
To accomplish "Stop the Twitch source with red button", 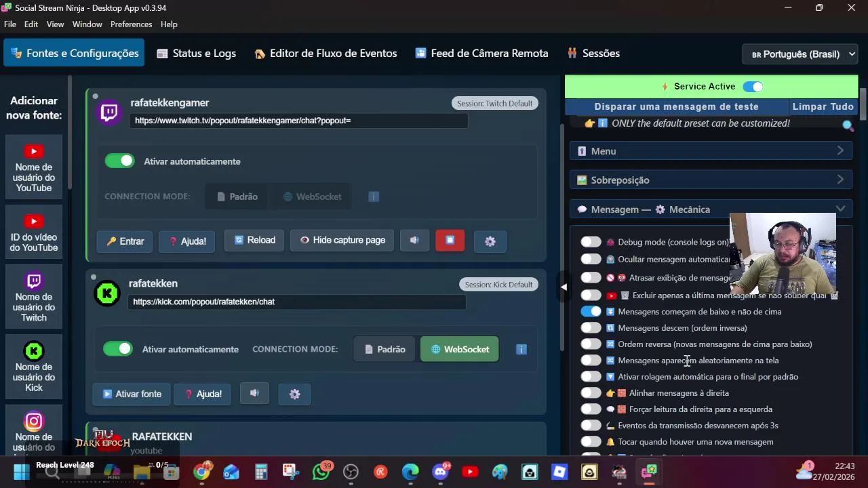I will coord(450,241).
